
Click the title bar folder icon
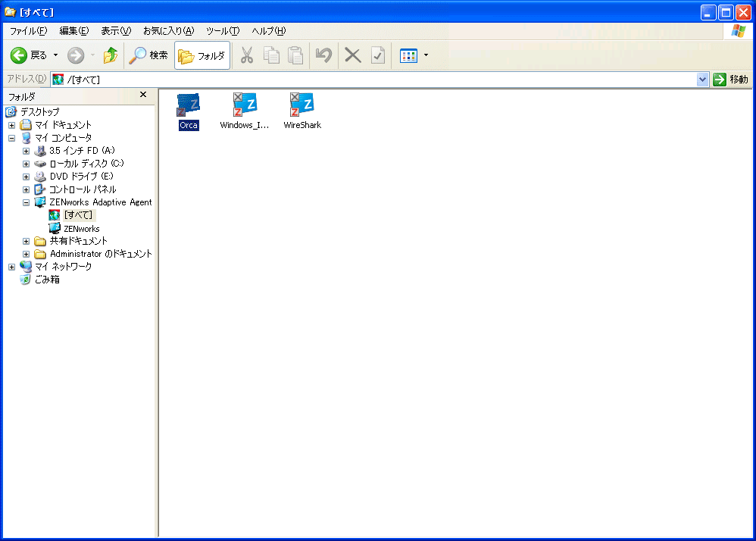[x=10, y=11]
